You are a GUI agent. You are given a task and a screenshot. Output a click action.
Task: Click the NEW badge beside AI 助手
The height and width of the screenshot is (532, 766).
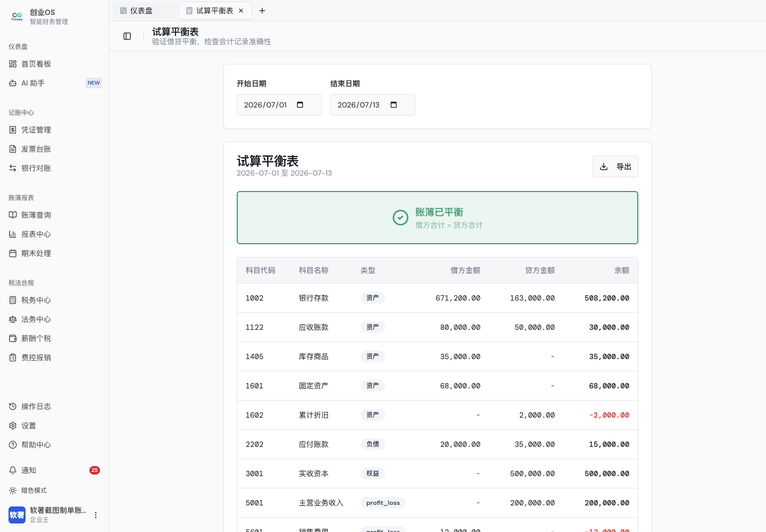[94, 83]
